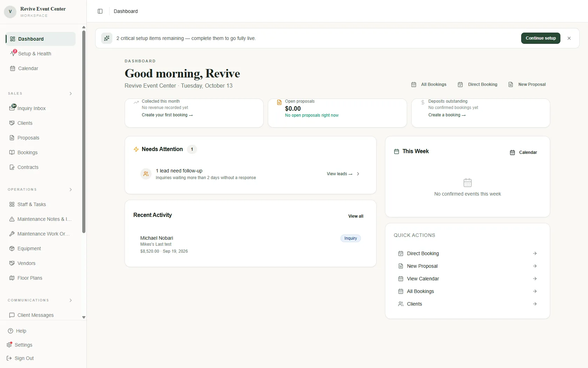Screen dimensions: 588x368
Task: Click the Inquiry badge on Michael Nobari
Action: [x=351, y=238]
